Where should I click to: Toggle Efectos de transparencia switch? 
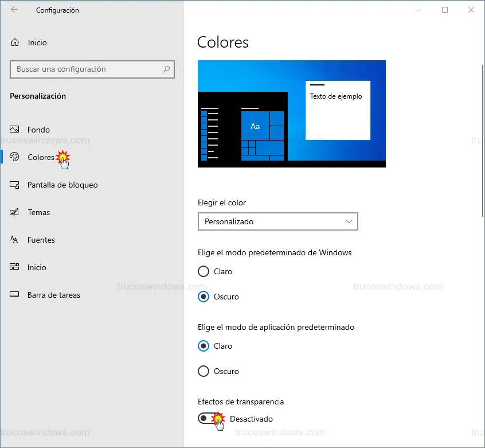pos(210,419)
